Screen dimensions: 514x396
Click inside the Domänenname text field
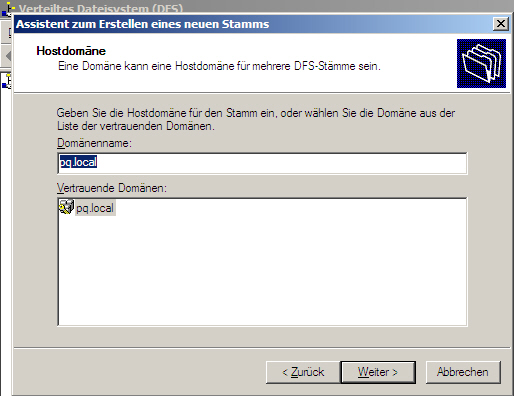262,163
